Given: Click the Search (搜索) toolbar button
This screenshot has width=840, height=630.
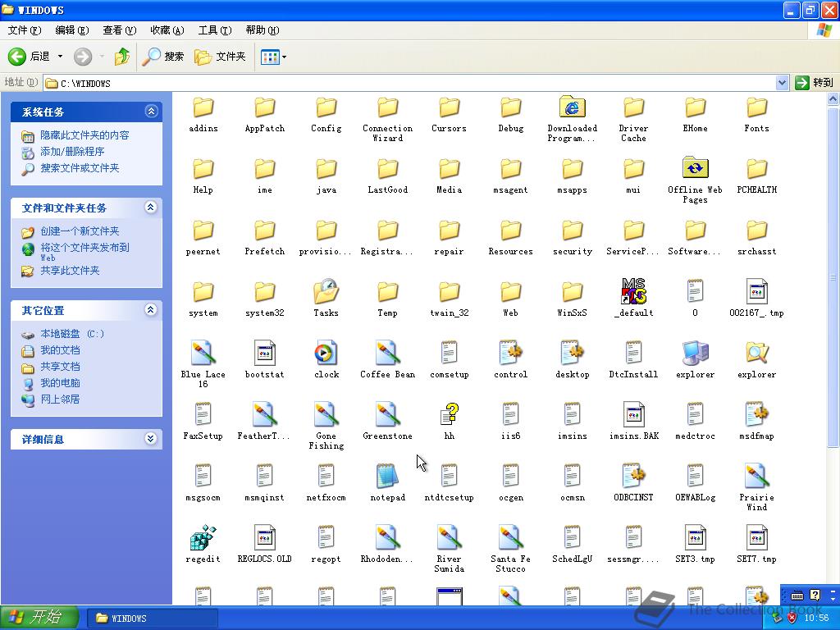Looking at the screenshot, I should [163, 57].
